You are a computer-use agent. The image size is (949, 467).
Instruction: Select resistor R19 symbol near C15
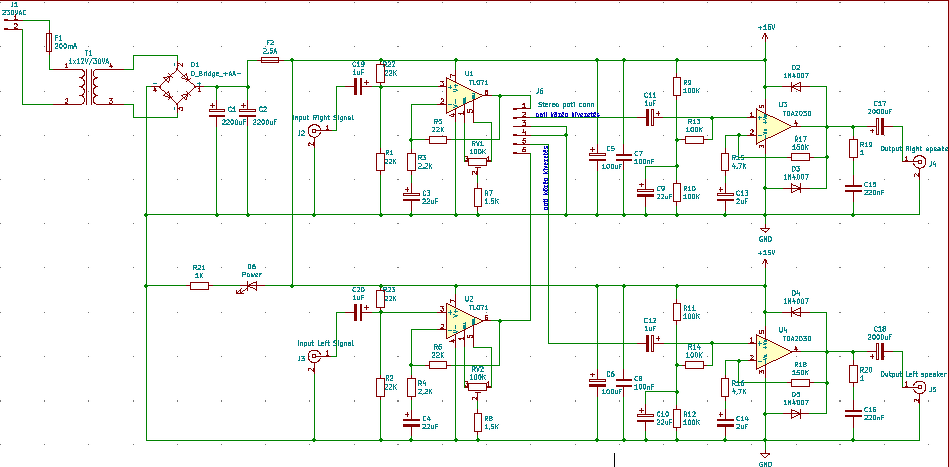[853, 148]
